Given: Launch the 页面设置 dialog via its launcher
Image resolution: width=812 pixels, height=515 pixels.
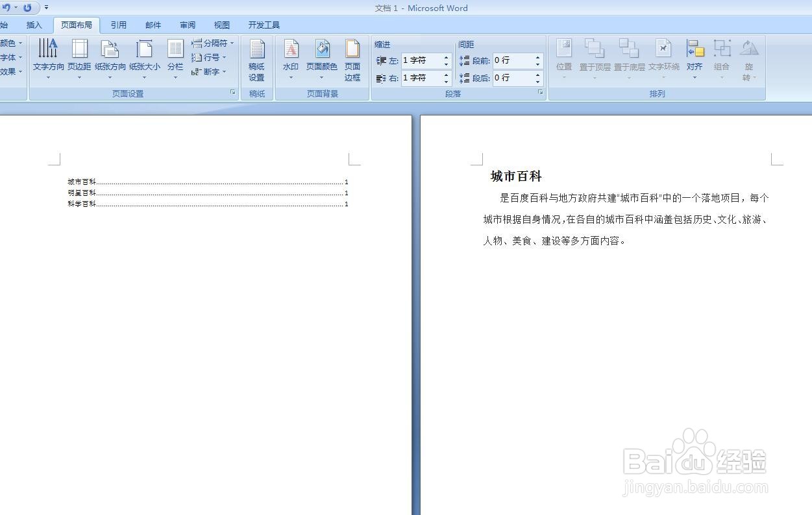Looking at the screenshot, I should pos(233,93).
